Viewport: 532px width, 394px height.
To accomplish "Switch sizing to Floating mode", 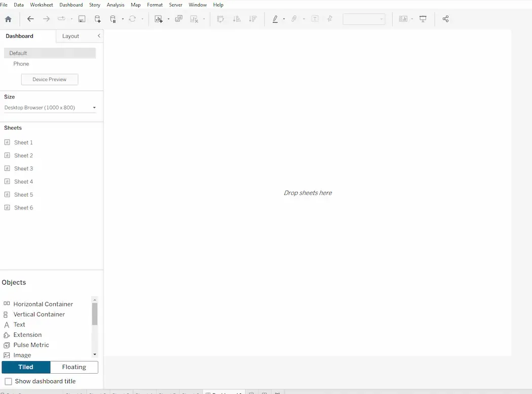I will tap(74, 367).
